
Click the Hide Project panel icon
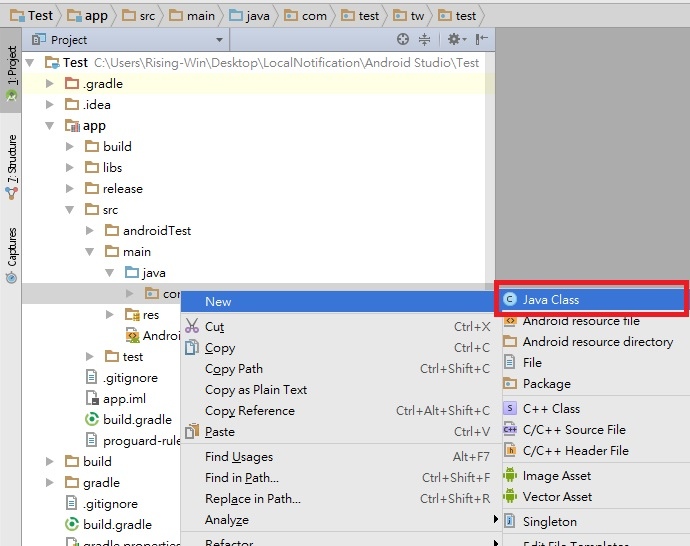click(x=481, y=40)
